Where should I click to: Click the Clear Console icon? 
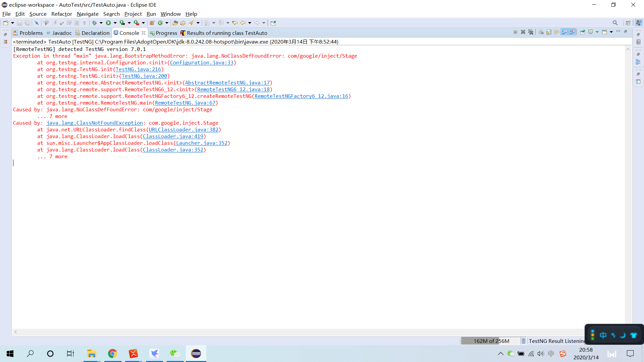pyautogui.click(x=541, y=32)
